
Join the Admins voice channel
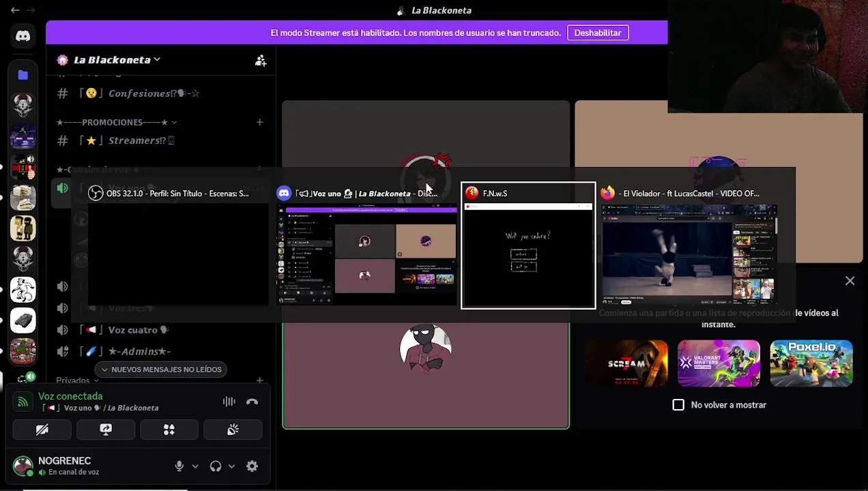coord(139,351)
